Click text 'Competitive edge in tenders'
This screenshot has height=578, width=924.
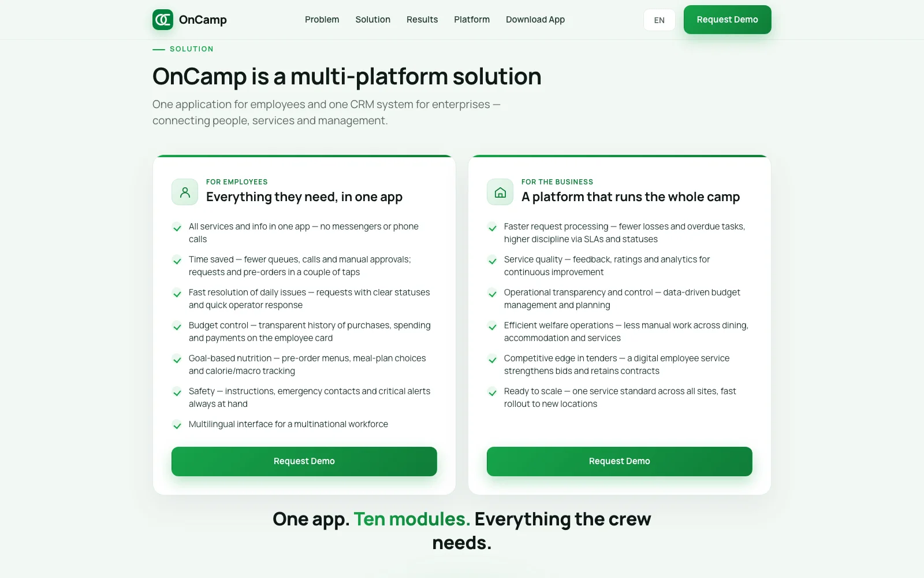tap(617, 365)
